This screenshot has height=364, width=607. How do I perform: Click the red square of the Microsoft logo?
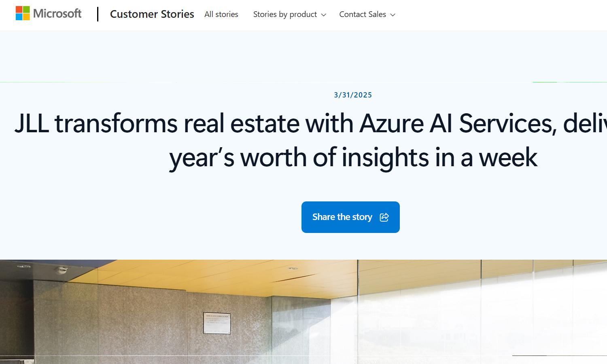coord(19,9)
